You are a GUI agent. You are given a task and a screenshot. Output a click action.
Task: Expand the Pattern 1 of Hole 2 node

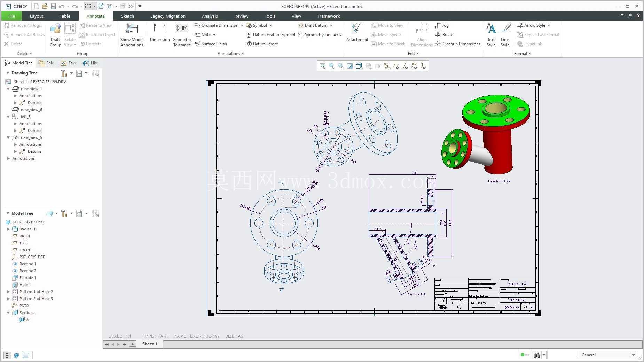9,292
